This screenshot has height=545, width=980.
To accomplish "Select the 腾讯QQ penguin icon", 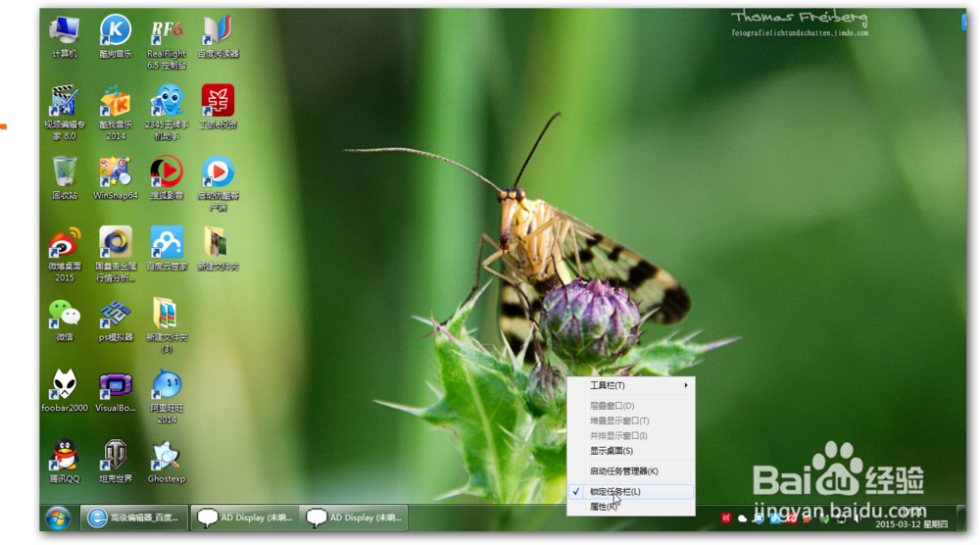I will click(x=65, y=462).
